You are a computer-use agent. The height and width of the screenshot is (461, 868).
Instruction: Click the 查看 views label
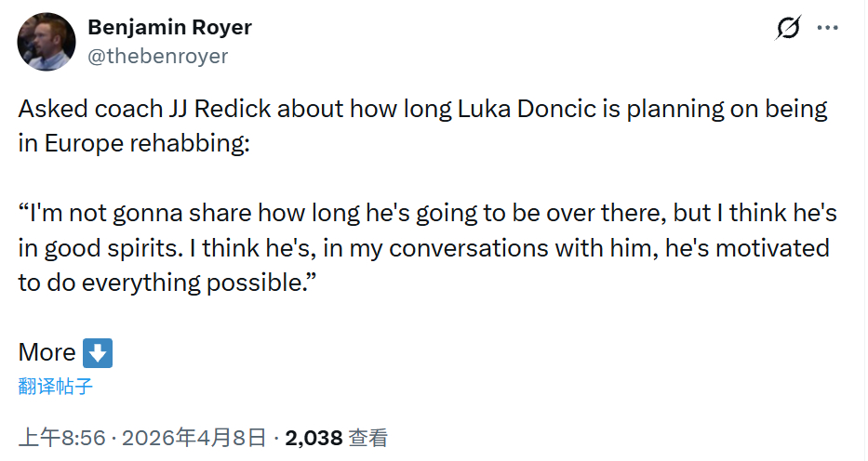tap(368, 438)
